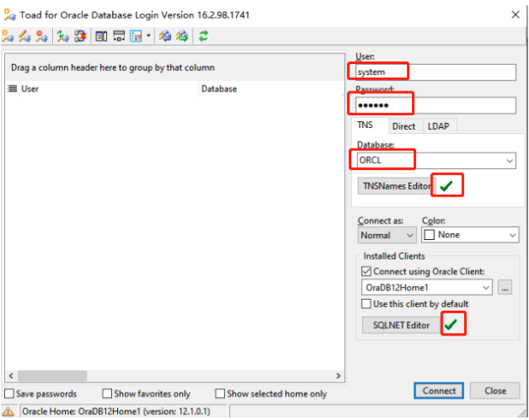Click the User input field containing system
Viewport: 529px width, 420px height.
436,73
